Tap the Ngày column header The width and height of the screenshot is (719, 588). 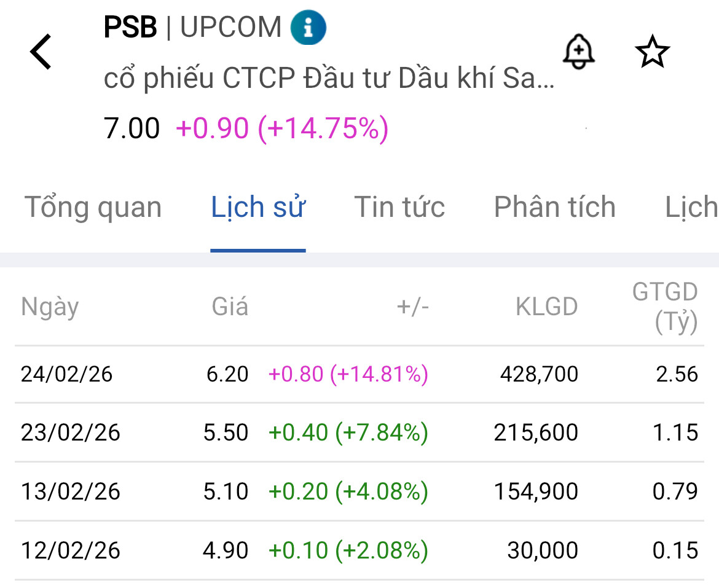tap(50, 307)
